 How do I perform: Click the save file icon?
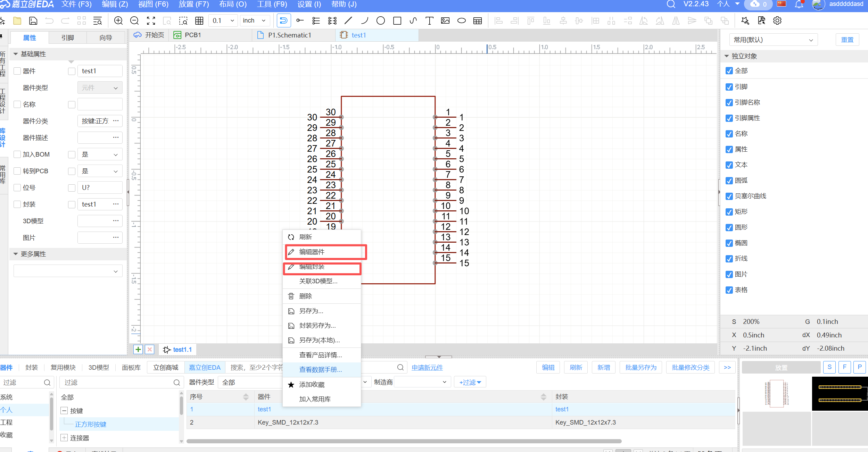(x=33, y=21)
